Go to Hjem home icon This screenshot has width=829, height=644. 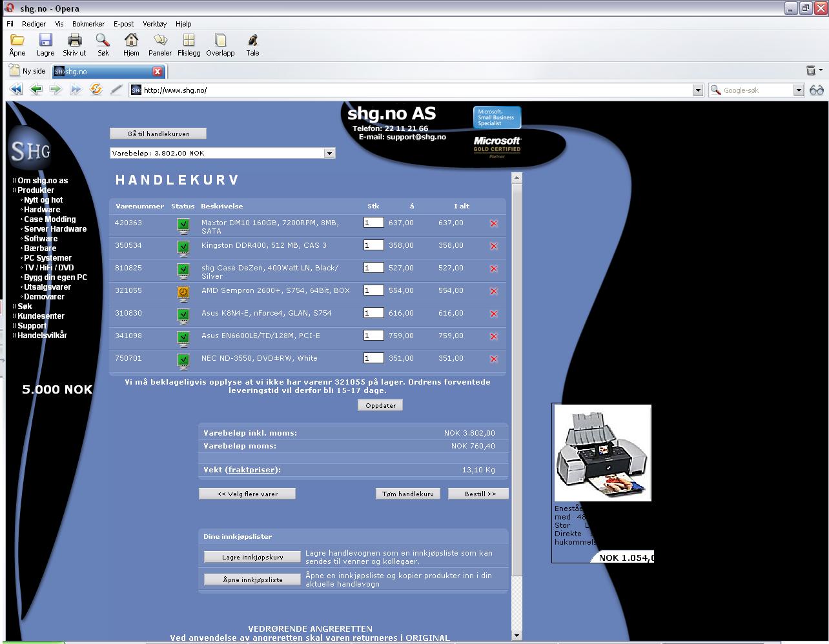131,41
